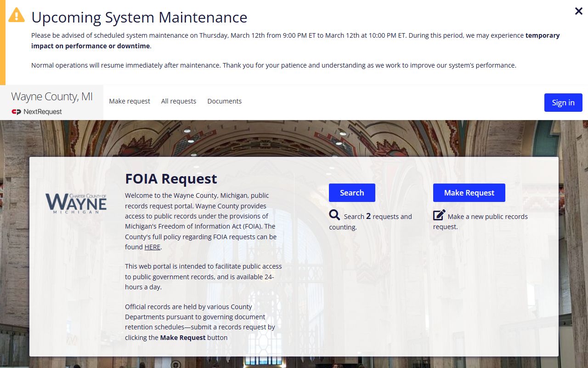Viewport: 588px width, 368px height.
Task: Click the magnifying glass search icon
Action: [334, 215]
